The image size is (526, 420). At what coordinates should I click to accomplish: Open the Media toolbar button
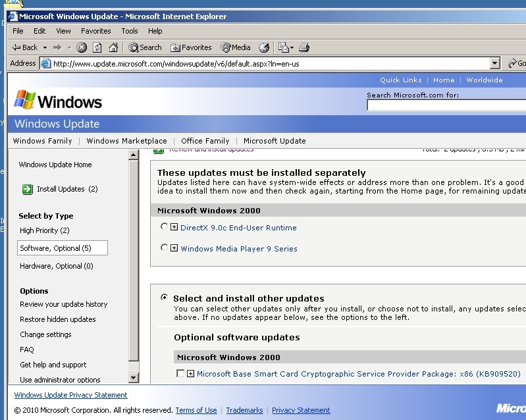coord(236,47)
